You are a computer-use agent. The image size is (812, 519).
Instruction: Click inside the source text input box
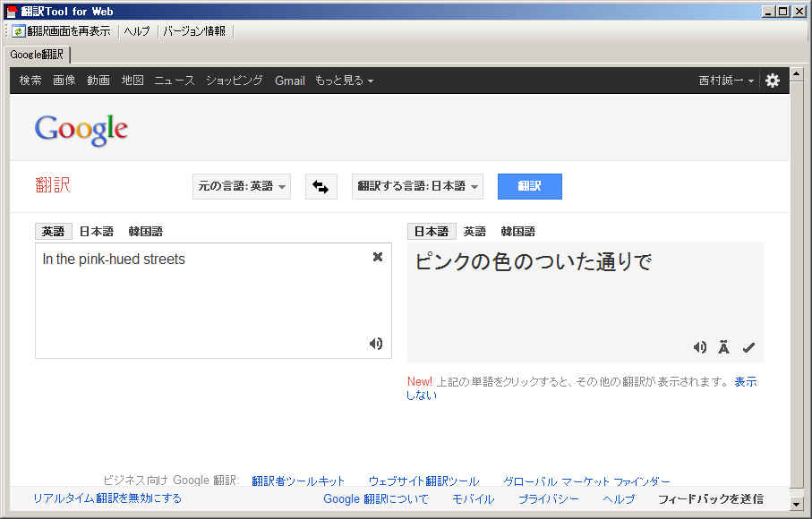[213, 301]
